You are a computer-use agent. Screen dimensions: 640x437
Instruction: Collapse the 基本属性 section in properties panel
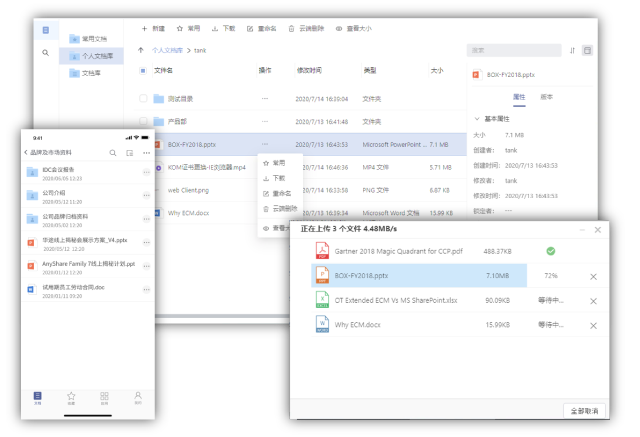[477, 118]
